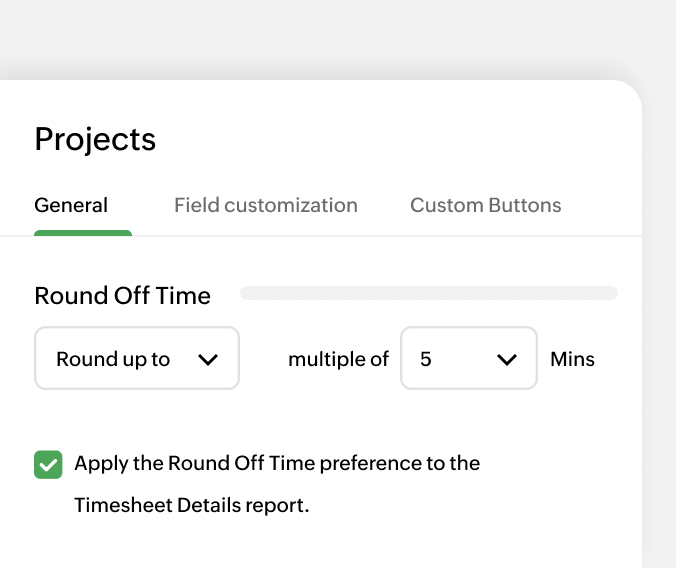Switch to the General tab
676x568 pixels.
pyautogui.click(x=71, y=205)
